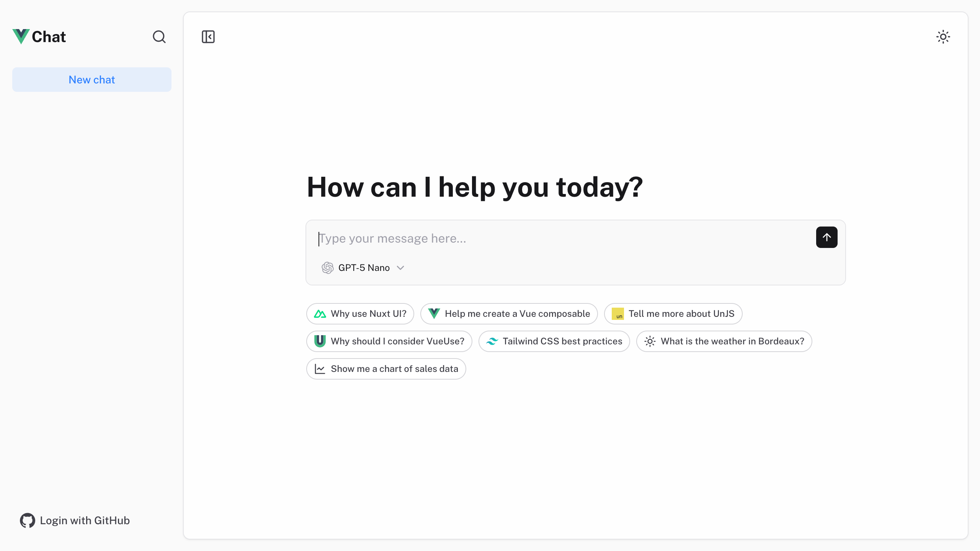Click the Nuxt mountain icon on the suggestion chip
This screenshot has width=980, height=551.
point(320,313)
